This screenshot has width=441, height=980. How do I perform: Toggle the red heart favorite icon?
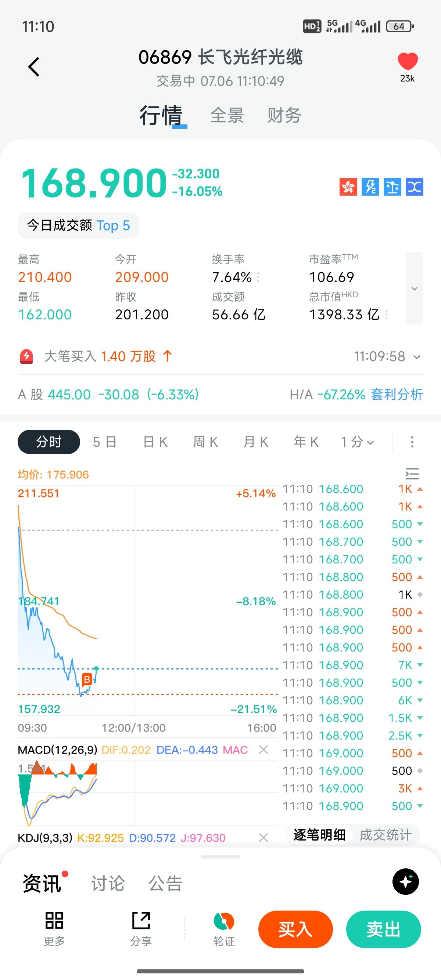tap(408, 61)
